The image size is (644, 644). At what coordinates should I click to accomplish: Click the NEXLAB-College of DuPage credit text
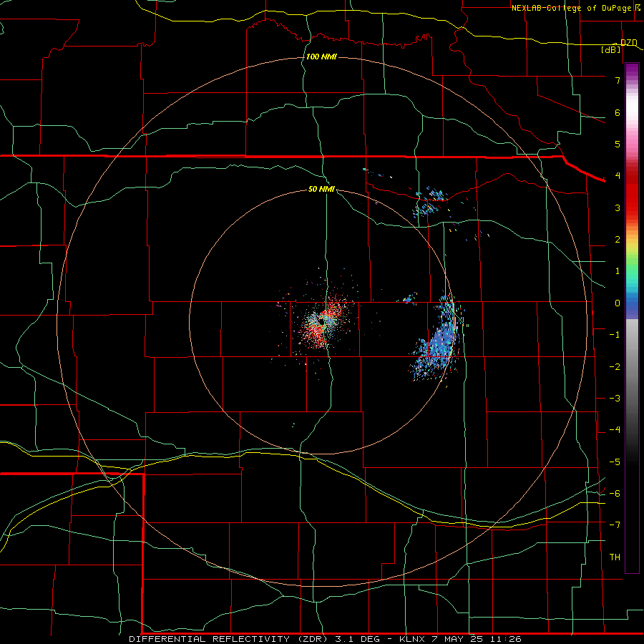tap(571, 8)
